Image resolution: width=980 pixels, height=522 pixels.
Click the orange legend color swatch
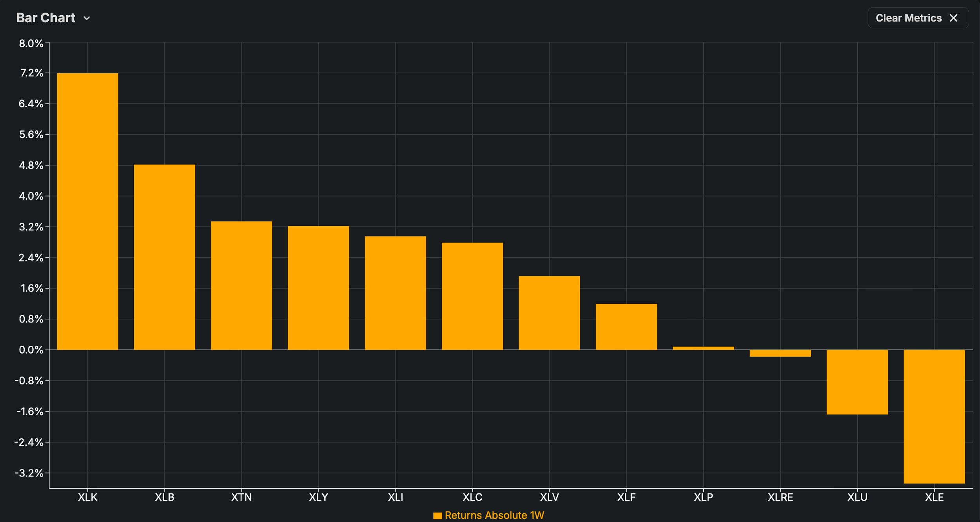coord(437,516)
